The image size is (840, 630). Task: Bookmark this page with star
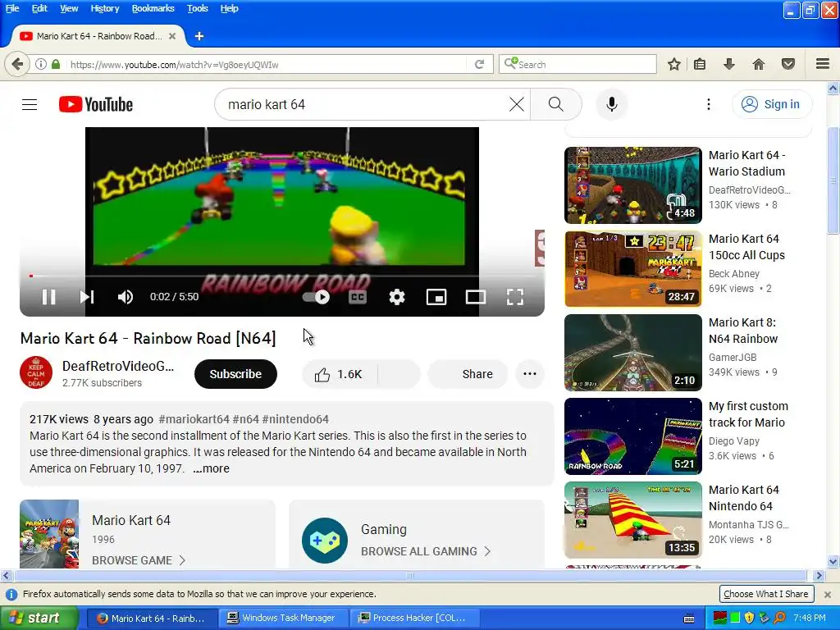point(674,64)
